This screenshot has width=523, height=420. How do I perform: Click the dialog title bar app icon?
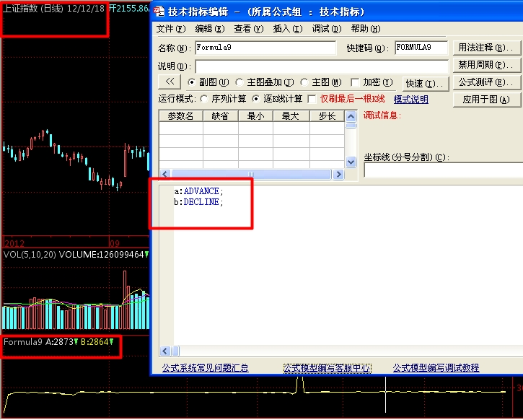tap(159, 12)
